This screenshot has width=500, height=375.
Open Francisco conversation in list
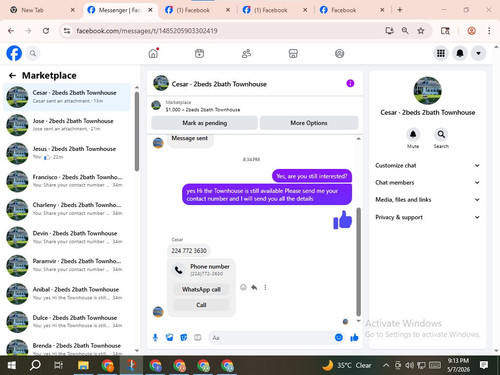(66, 181)
